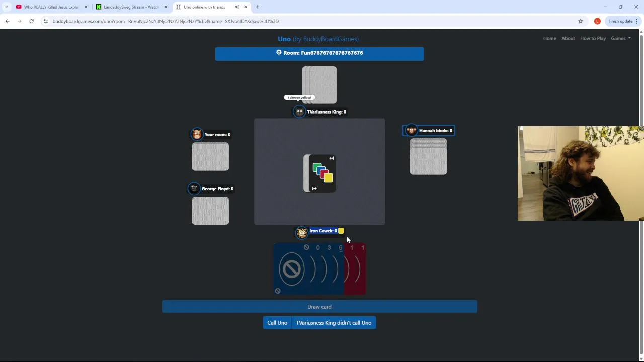Click Hannah bhole: 0 name label
This screenshot has width=644, height=362.
coord(436,131)
